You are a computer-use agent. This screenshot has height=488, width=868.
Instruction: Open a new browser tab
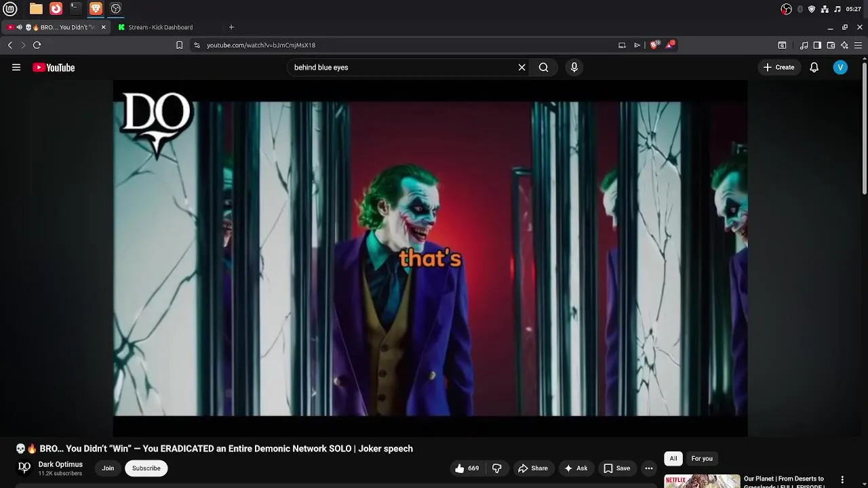tap(231, 27)
